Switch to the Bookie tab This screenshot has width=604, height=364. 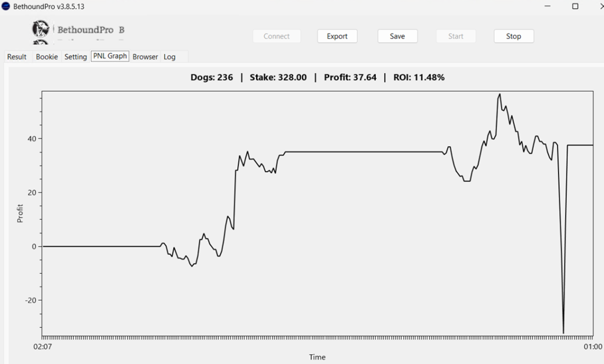tap(47, 57)
